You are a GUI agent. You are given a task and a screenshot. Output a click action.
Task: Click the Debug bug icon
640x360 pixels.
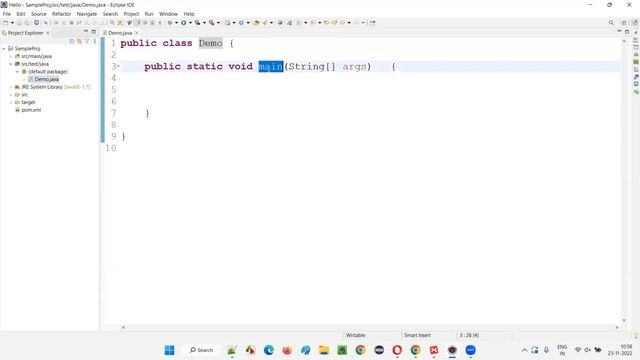pos(170,23)
